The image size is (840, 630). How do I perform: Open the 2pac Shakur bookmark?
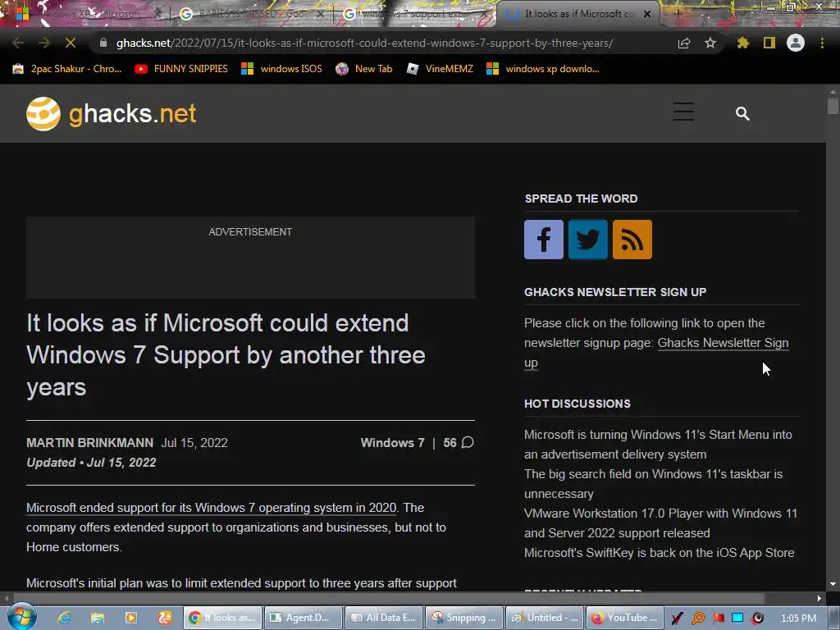pyautogui.click(x=67, y=69)
